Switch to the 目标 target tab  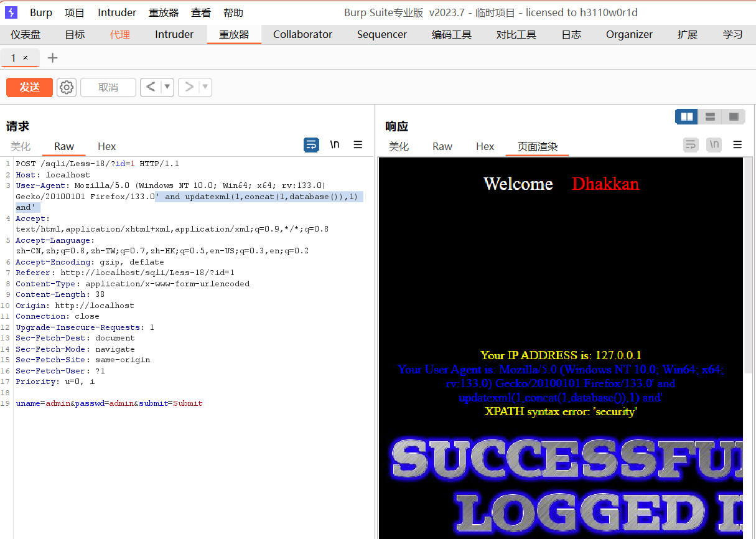[x=75, y=35]
